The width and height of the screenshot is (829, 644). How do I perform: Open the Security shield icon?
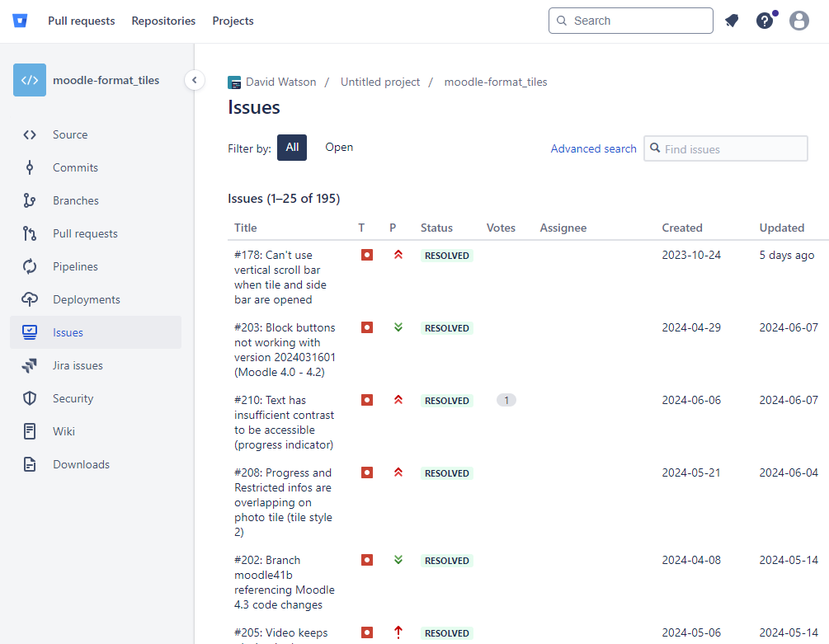30,398
